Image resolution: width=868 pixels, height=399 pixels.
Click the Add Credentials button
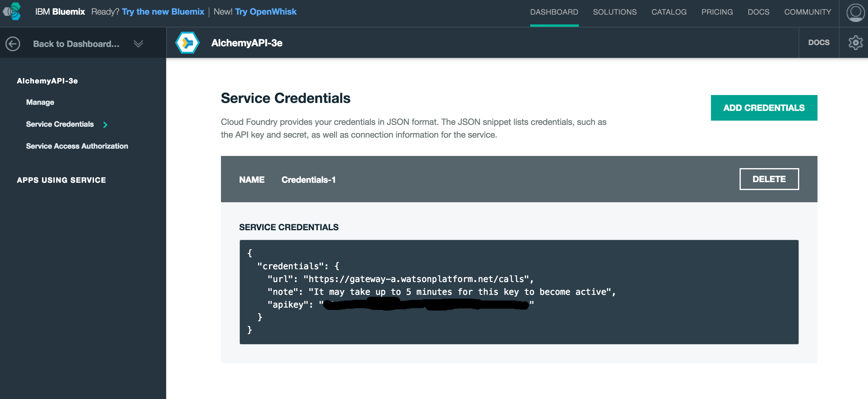pyautogui.click(x=764, y=108)
